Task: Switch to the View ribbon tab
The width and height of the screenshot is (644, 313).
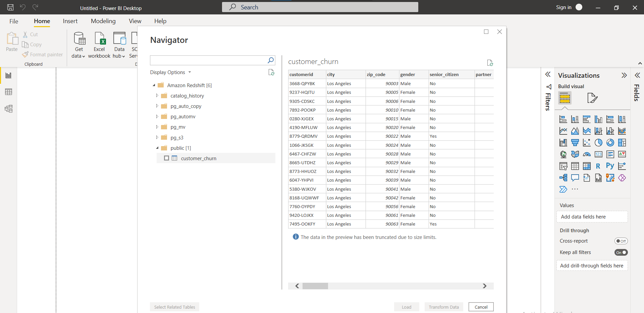Action: click(135, 21)
